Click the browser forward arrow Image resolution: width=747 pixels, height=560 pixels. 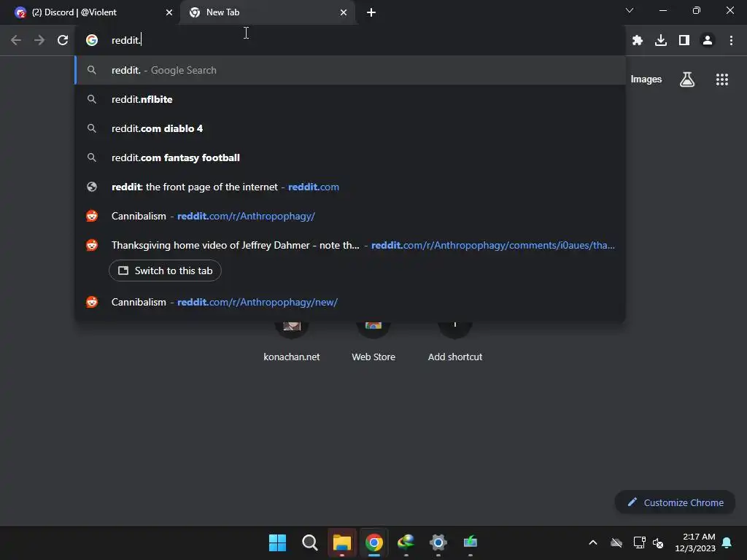point(39,41)
